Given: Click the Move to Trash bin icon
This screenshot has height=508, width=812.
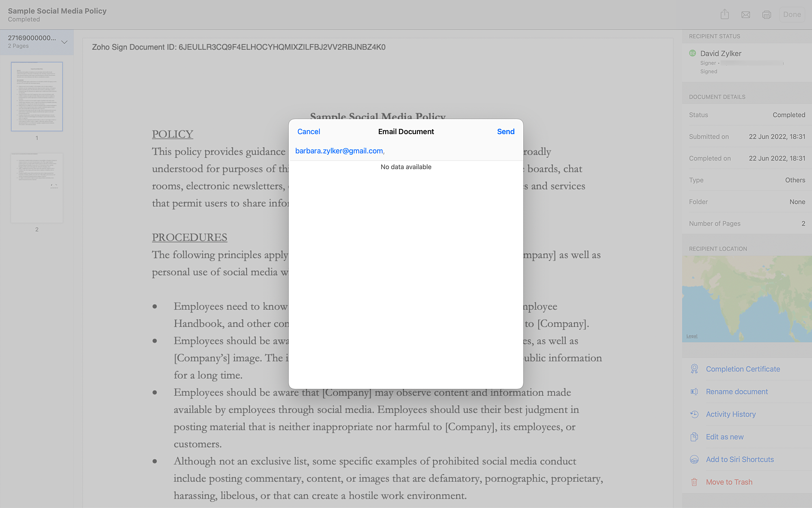Looking at the screenshot, I should 694,482.
